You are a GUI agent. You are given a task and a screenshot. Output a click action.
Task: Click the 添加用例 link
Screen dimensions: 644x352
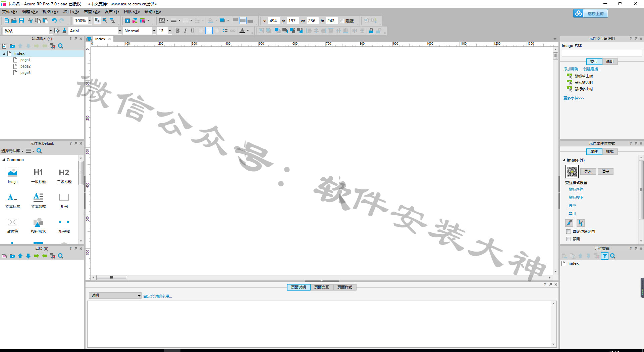tap(572, 69)
